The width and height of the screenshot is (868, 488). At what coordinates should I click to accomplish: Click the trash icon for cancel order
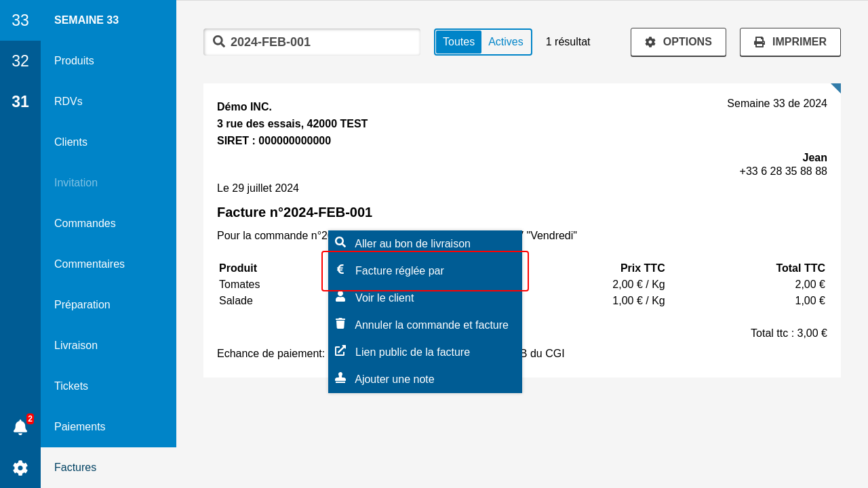click(x=340, y=324)
